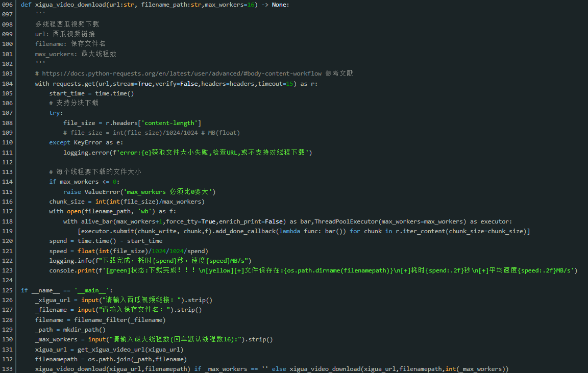
Task: Click 'filename_filter' on line 128
Action: coord(101,320)
